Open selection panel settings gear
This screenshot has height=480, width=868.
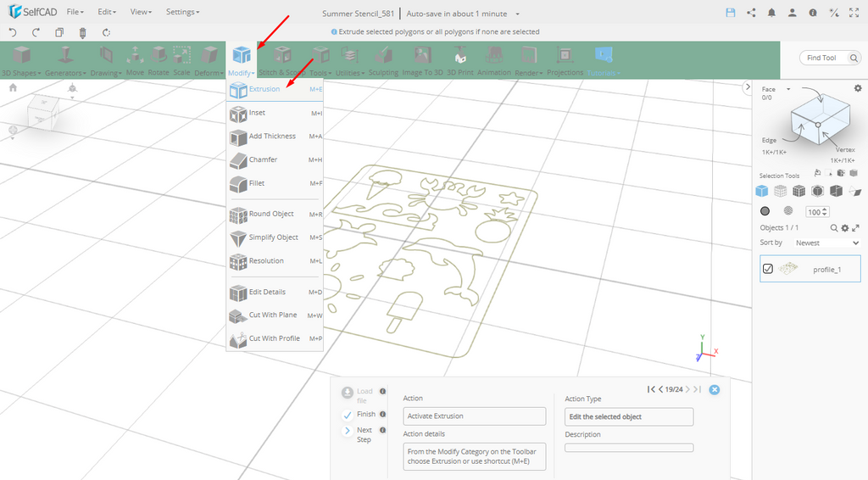tap(858, 88)
